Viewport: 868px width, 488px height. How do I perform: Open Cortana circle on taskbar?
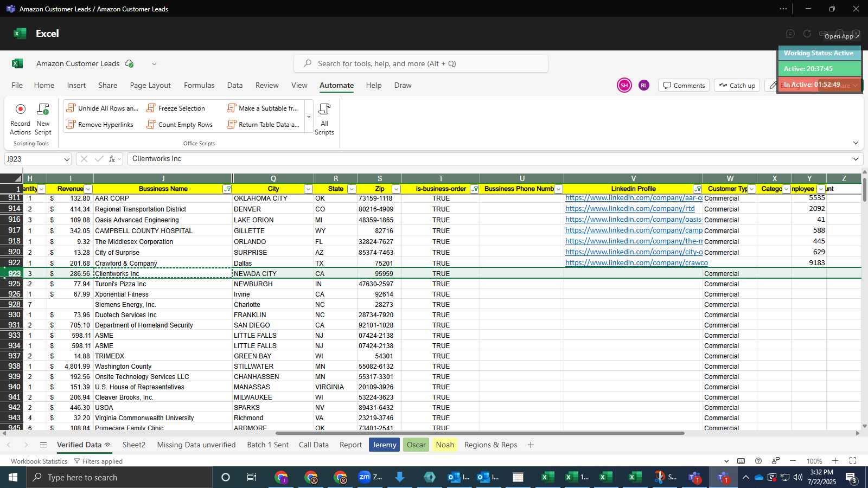point(226,477)
